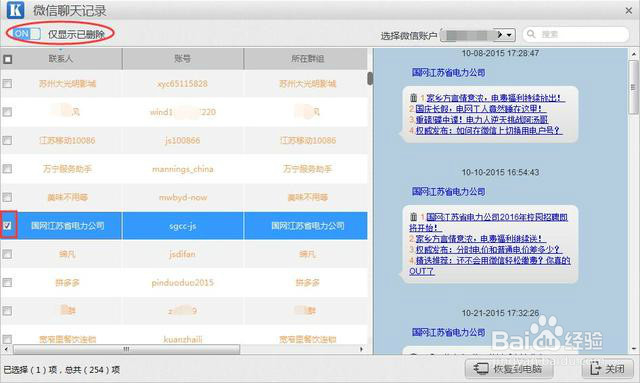Check the 江苏移动10086 row checkbox
640x383 pixels.
7,140
